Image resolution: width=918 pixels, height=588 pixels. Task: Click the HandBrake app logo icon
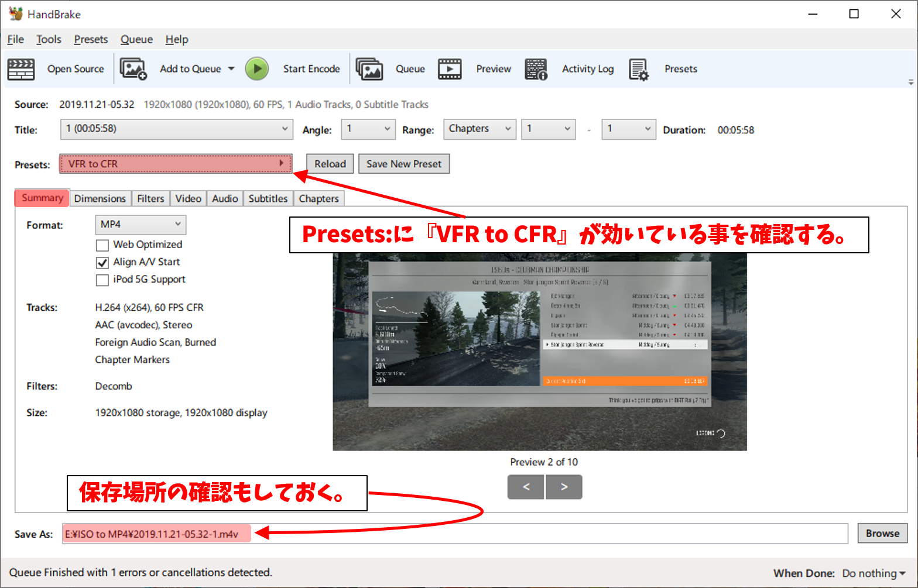[x=15, y=14]
